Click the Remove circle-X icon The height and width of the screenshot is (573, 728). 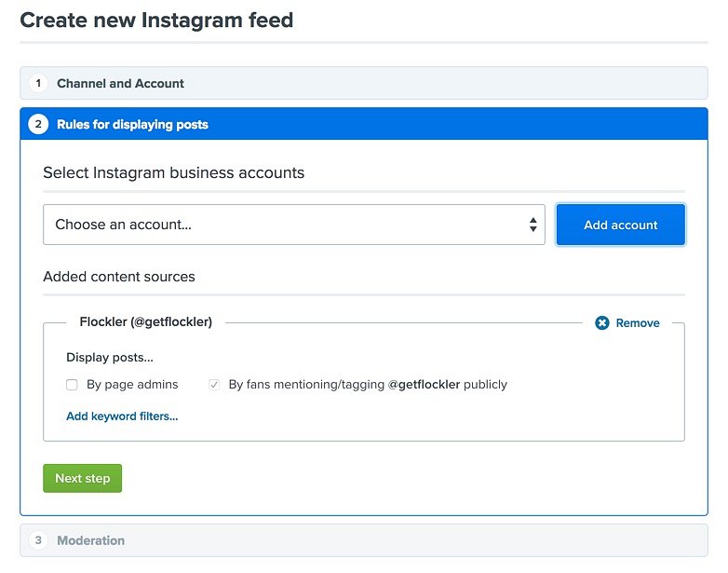click(x=601, y=323)
